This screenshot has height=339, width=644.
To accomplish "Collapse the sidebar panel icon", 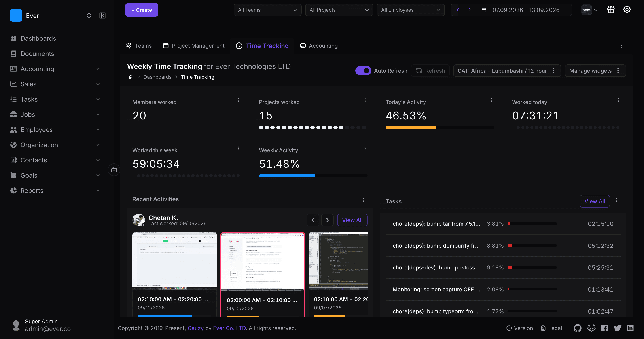I will point(102,15).
